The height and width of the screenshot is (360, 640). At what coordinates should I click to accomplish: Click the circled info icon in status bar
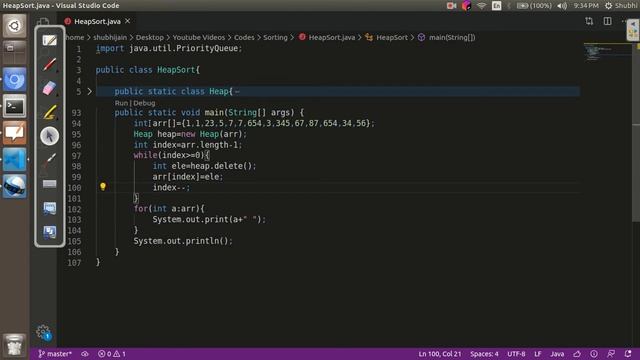tap(594, 354)
